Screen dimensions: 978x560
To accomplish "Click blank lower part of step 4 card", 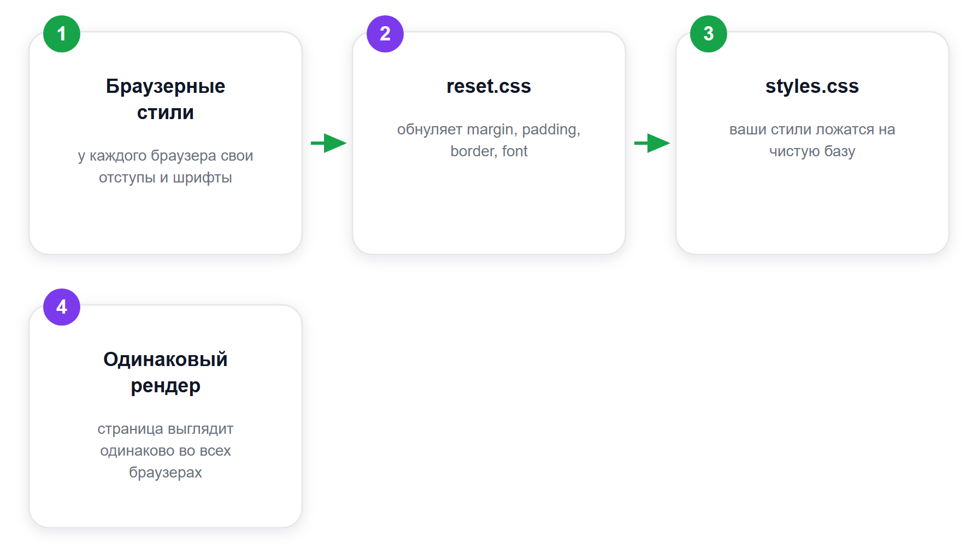I will click(166, 505).
